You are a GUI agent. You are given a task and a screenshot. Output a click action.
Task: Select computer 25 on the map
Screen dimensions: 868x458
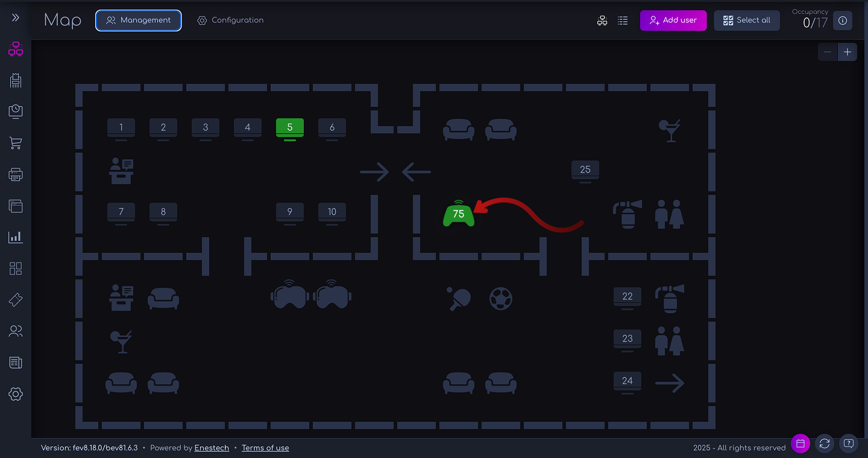click(x=585, y=171)
